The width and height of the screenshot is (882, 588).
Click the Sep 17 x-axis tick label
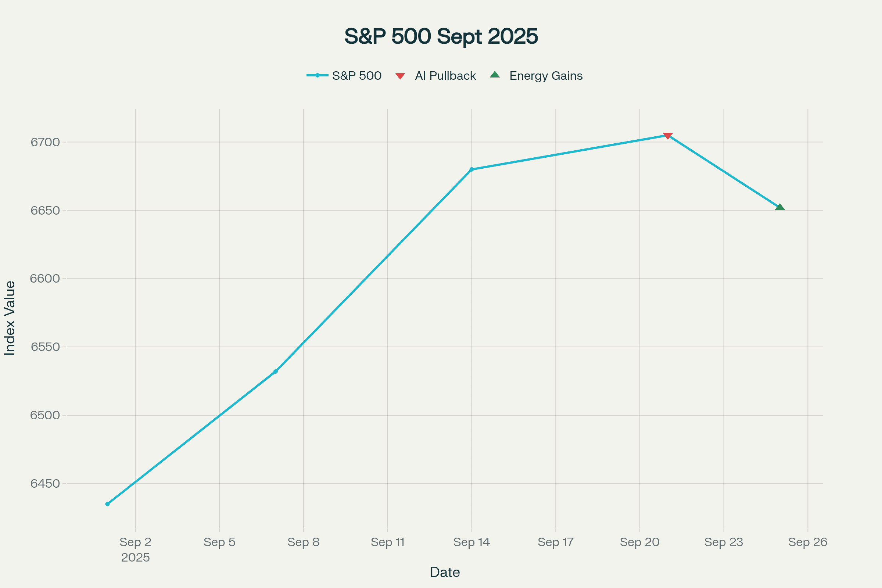555,542
